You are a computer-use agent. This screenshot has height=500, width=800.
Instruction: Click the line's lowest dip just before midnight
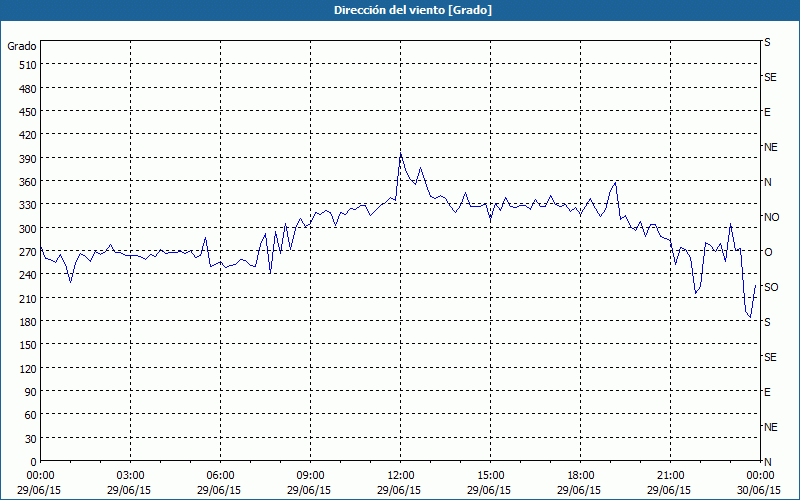[750, 317]
